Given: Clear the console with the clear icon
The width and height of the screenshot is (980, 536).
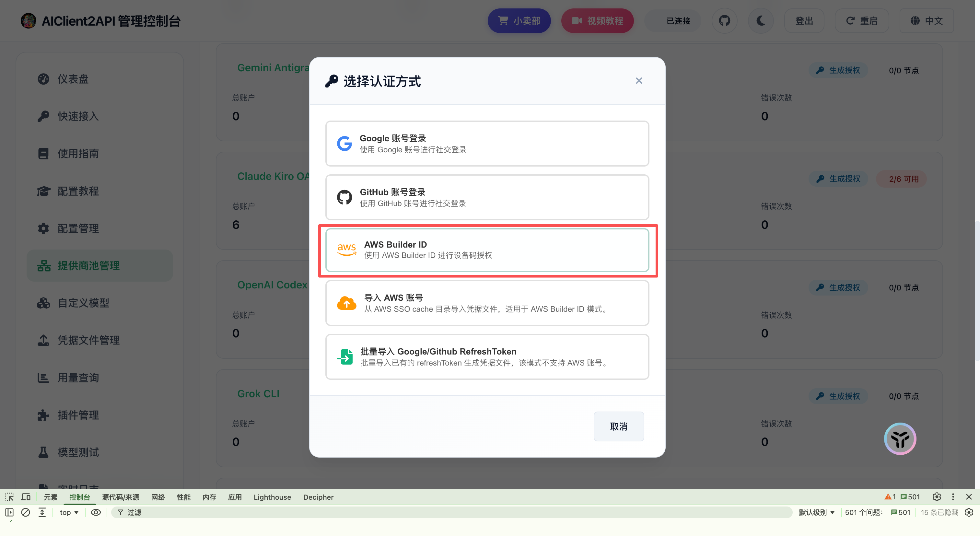Looking at the screenshot, I should (x=26, y=512).
